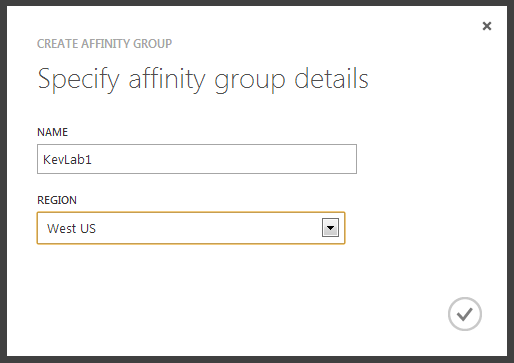Screen dimensions: 514x363
Task: Close the Create Affinity Group dialog
Action: [487, 26]
